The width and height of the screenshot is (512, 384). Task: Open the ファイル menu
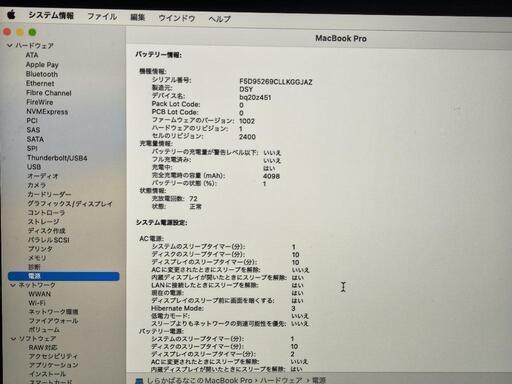[102, 16]
